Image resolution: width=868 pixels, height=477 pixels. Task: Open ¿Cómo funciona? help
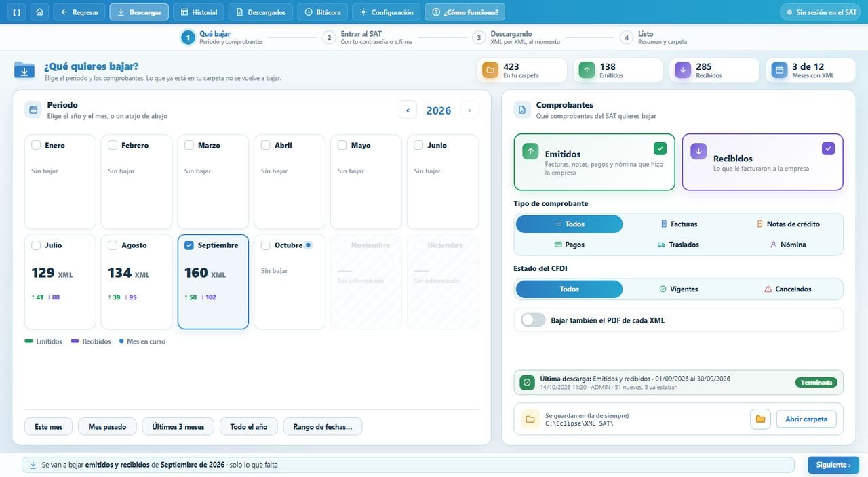coord(465,12)
